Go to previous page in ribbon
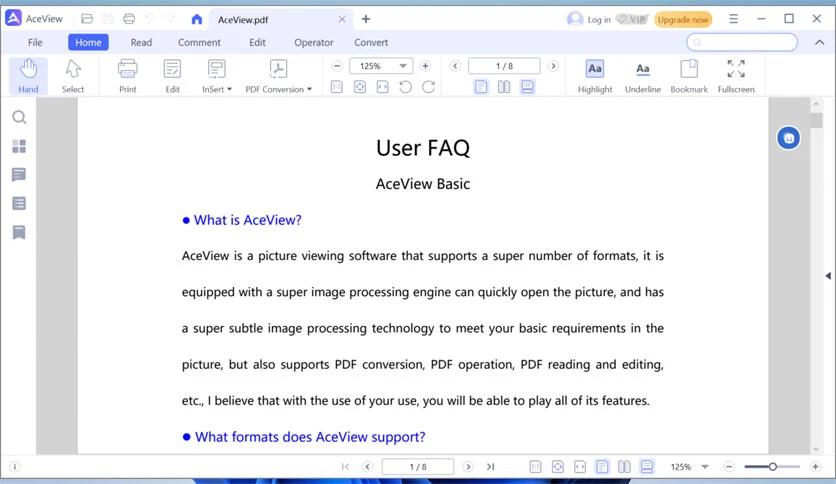The width and height of the screenshot is (836, 484). coord(455,66)
